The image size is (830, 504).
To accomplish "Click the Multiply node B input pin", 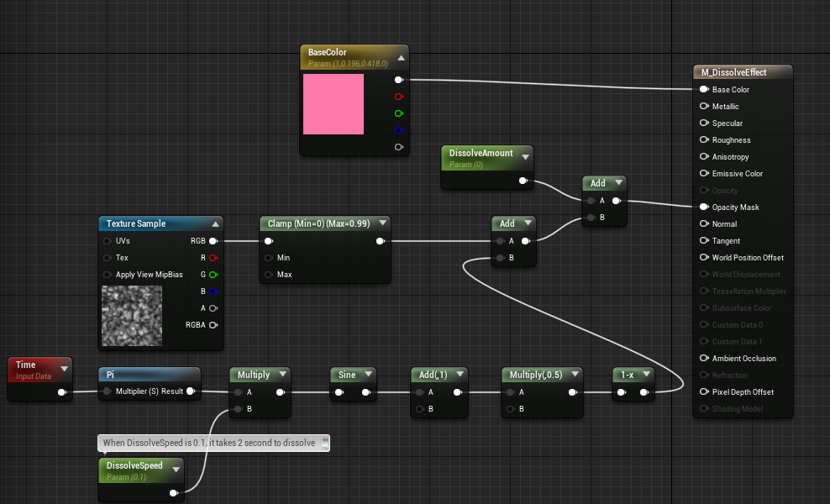I will pos(239,409).
